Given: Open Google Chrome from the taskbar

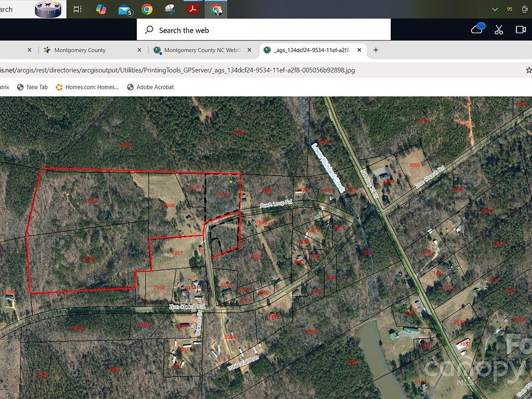Looking at the screenshot, I should coord(147,9).
